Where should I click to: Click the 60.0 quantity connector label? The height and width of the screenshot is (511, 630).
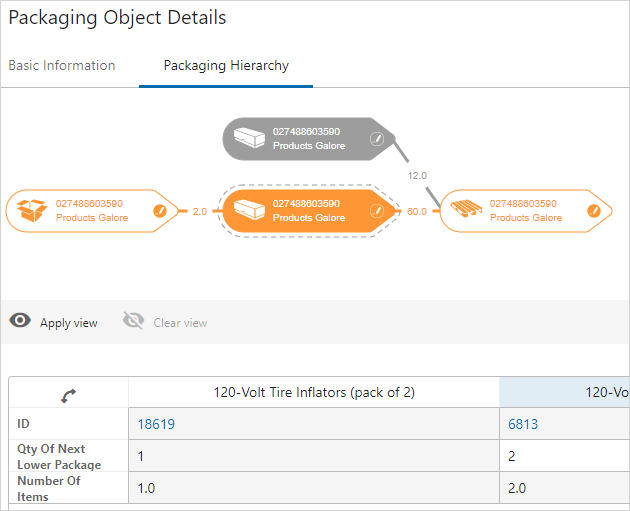click(x=417, y=211)
